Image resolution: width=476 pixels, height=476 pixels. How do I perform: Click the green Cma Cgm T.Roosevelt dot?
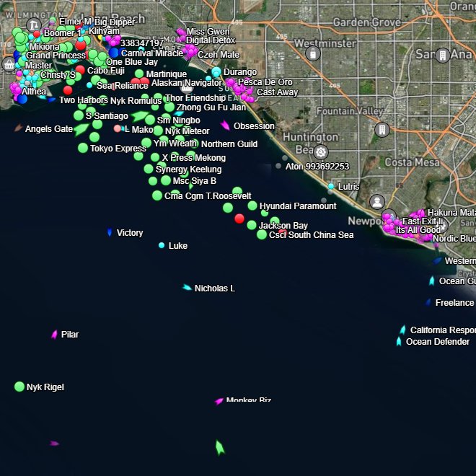(x=157, y=195)
